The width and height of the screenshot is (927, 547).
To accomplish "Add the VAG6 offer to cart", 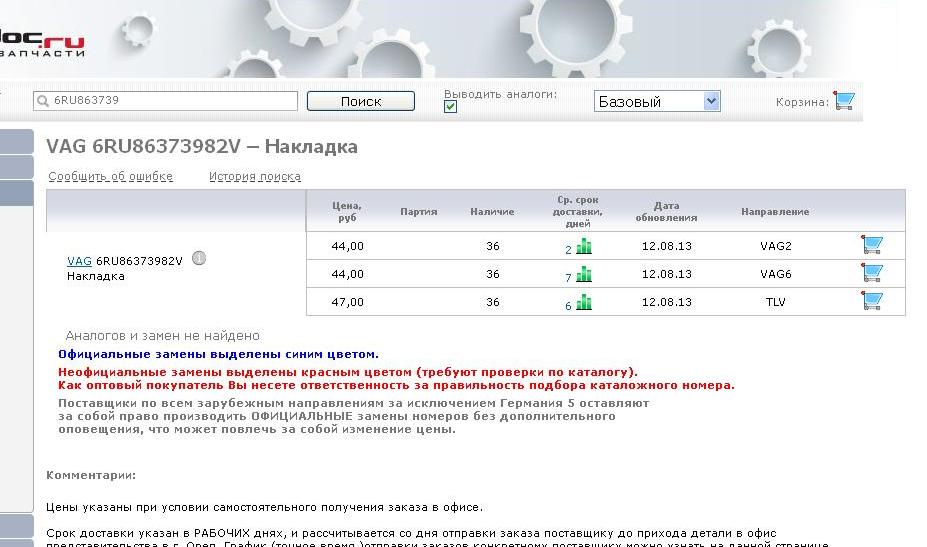I will point(872,273).
